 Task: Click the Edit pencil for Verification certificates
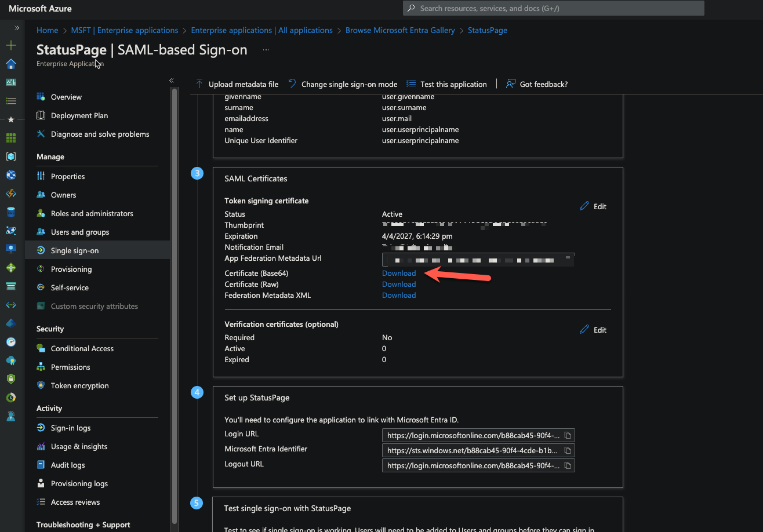click(593, 330)
